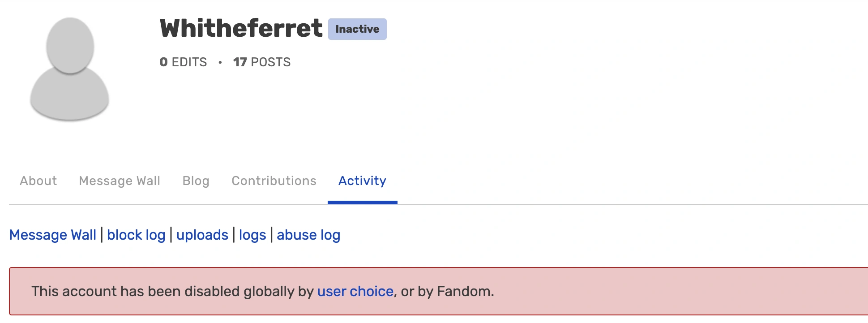868x323 pixels.
Task: Click the 0 EDITS counter
Action: coord(184,62)
